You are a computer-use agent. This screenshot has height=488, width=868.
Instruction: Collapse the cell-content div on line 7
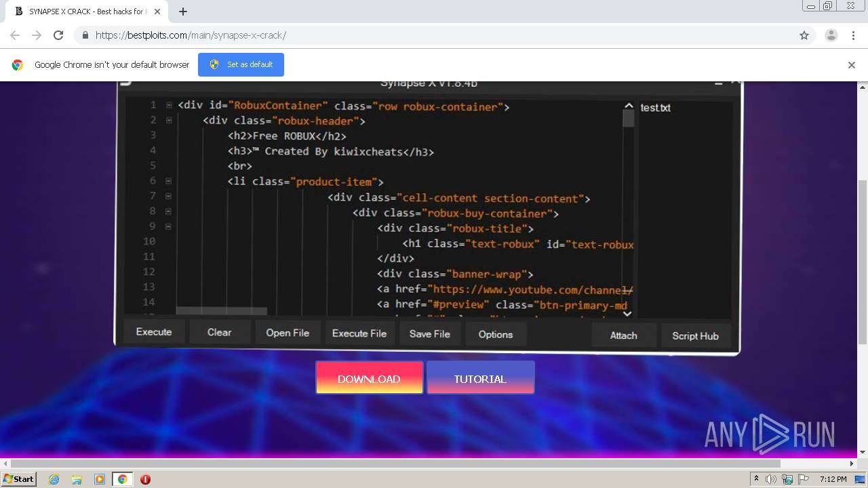click(168, 196)
